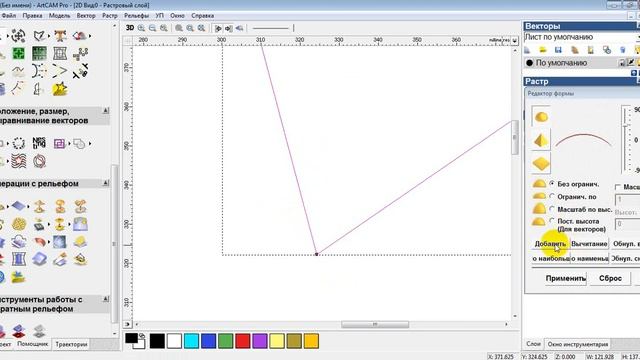Open the Рельефы menu

[136, 16]
